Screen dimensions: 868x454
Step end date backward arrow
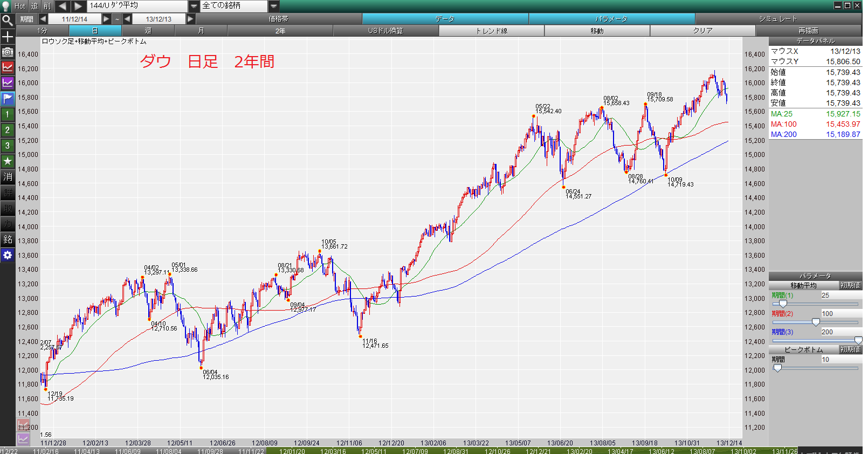(127, 19)
